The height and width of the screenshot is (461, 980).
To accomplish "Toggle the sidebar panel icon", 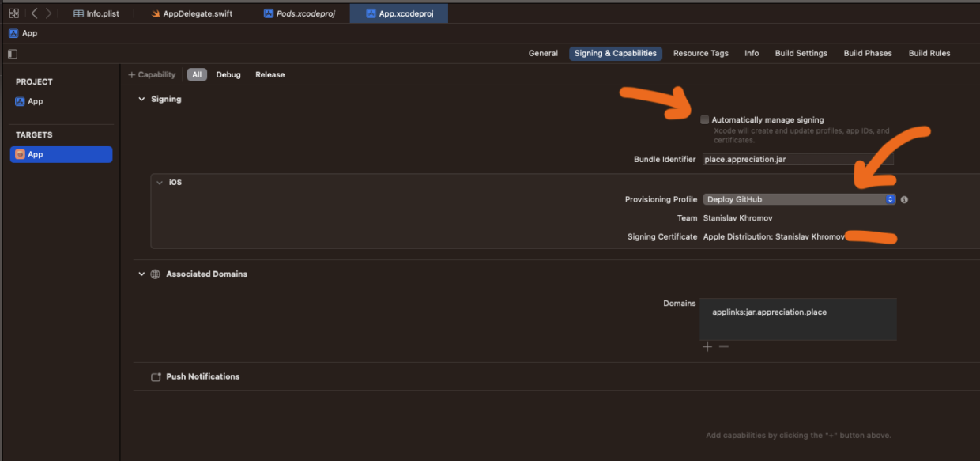I will click(13, 54).
